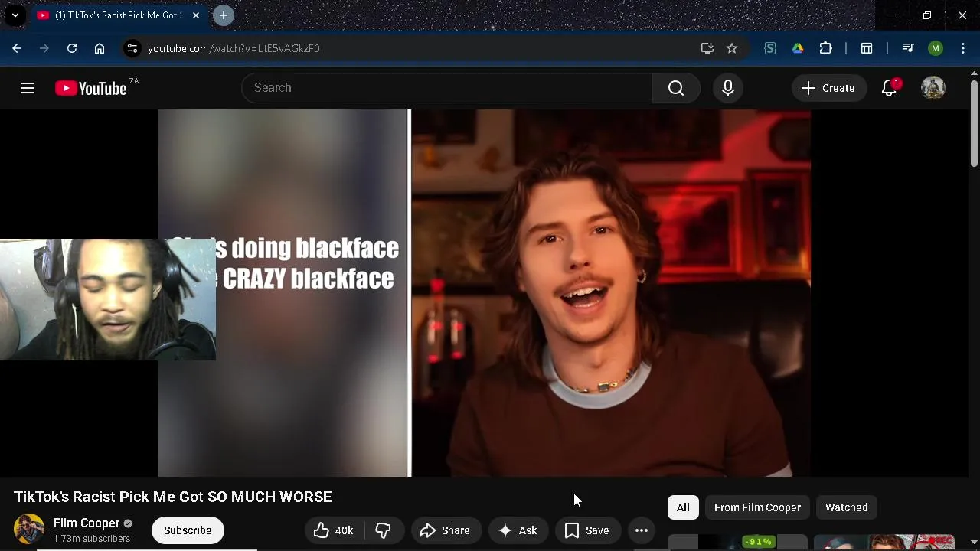Open the S-braces extension icon
Screen dimensions: 980x551
770,48
